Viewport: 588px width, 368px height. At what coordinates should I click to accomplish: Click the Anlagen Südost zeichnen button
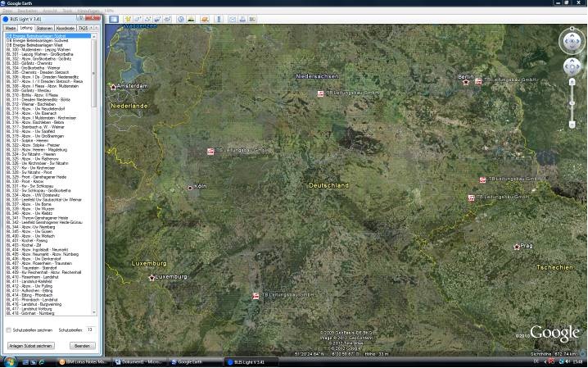point(31,346)
